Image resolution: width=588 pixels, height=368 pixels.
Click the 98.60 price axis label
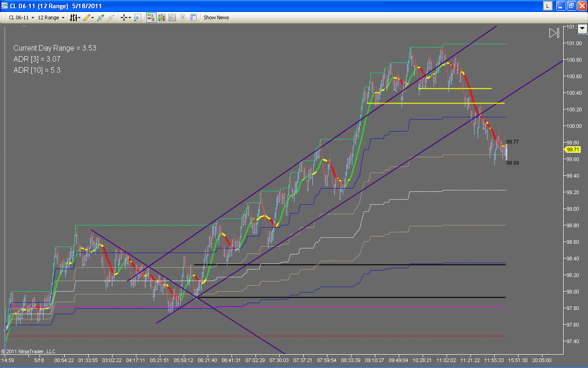point(573,242)
